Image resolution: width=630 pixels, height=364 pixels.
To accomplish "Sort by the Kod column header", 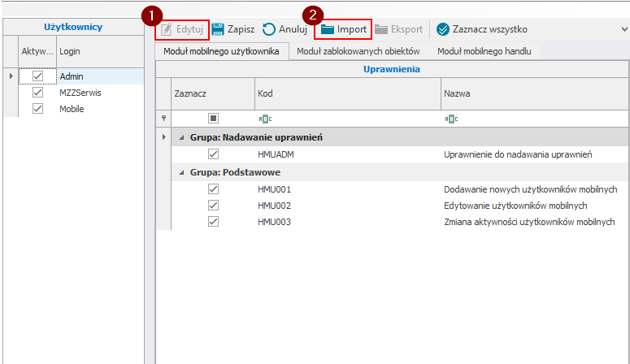I will 346,93.
